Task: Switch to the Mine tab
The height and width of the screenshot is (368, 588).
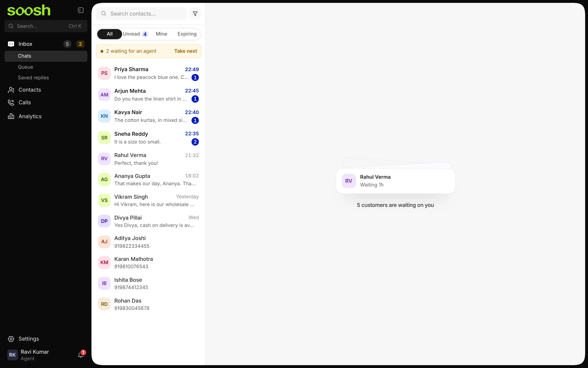Action: click(161, 34)
